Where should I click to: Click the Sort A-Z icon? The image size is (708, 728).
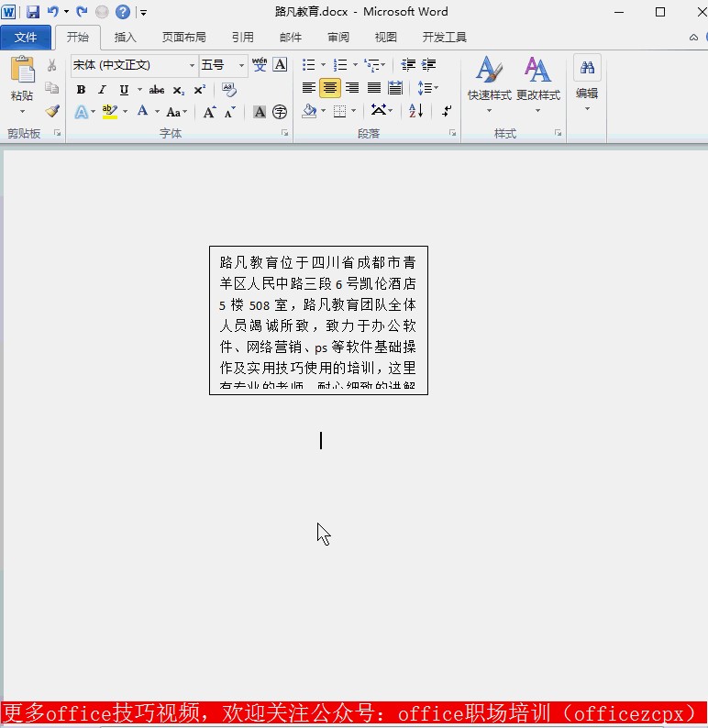(x=416, y=111)
